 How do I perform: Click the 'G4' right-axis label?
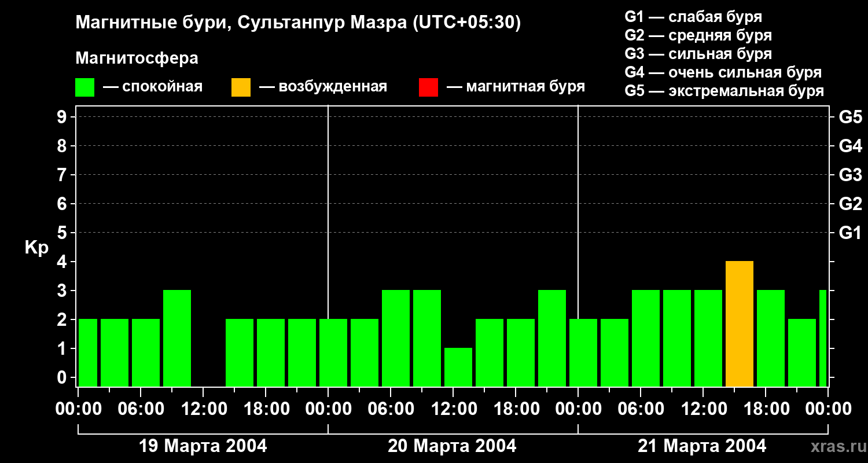(851, 146)
